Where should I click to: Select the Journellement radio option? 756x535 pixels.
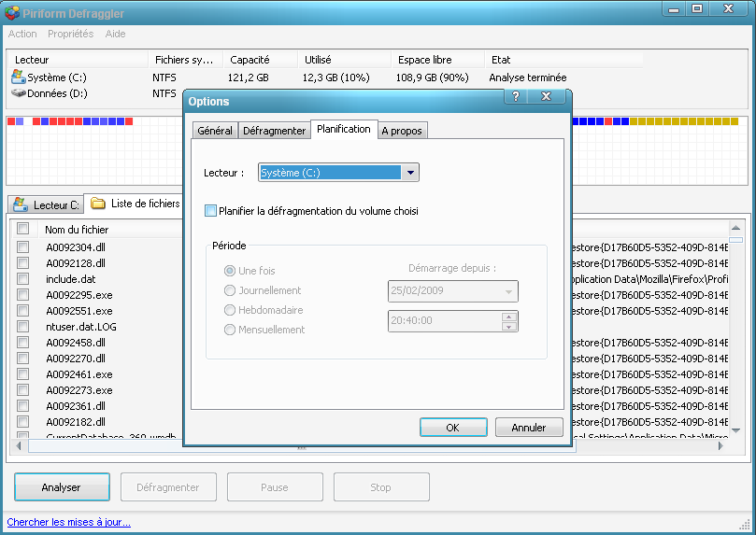pos(230,290)
